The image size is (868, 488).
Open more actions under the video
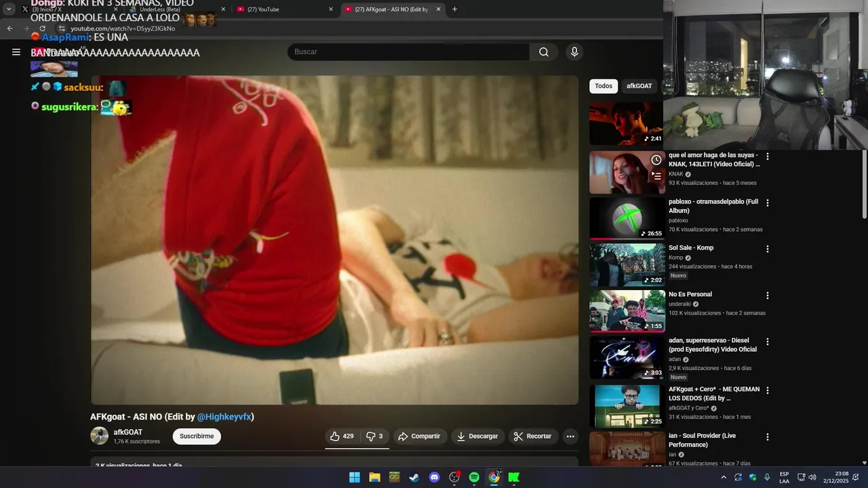(570, 436)
